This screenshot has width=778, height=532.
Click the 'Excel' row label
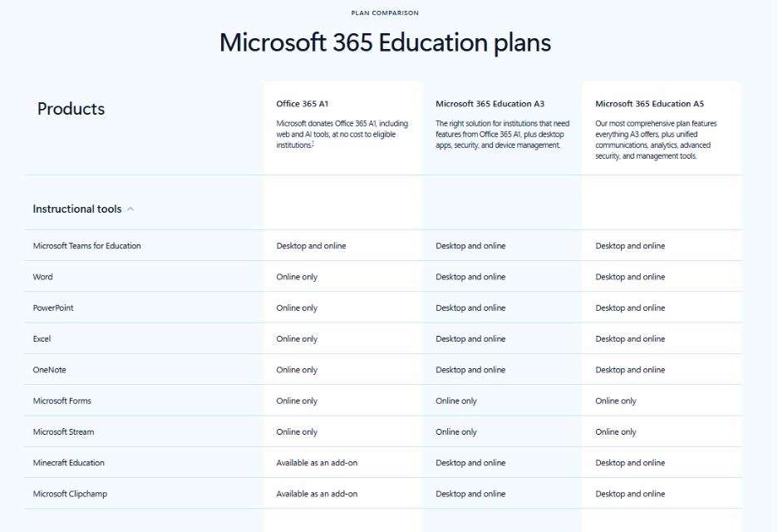[42, 339]
